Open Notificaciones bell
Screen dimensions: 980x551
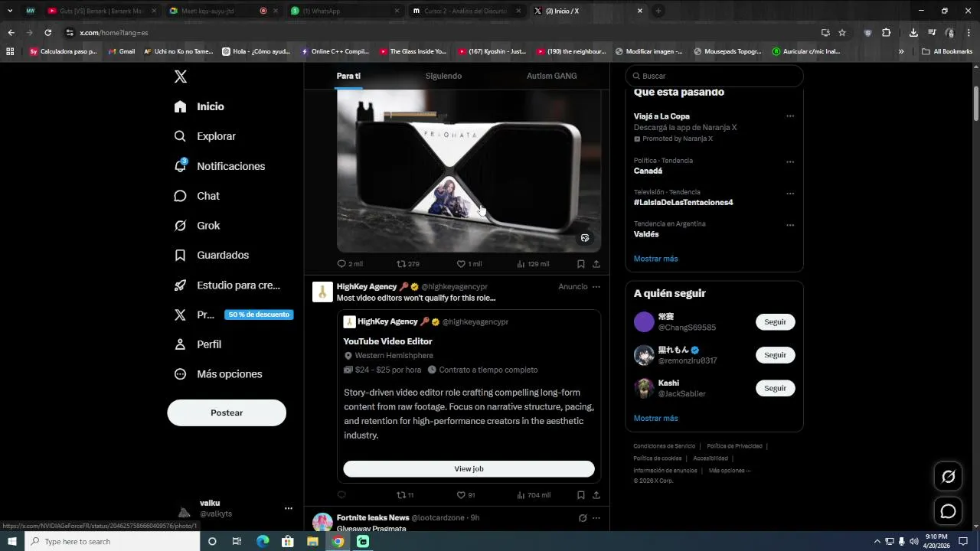click(x=219, y=166)
